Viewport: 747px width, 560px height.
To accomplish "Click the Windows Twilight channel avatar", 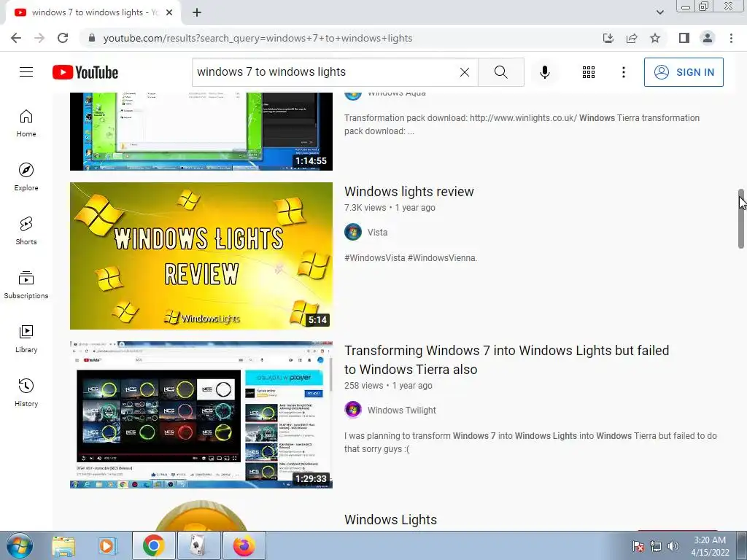I will pos(353,410).
